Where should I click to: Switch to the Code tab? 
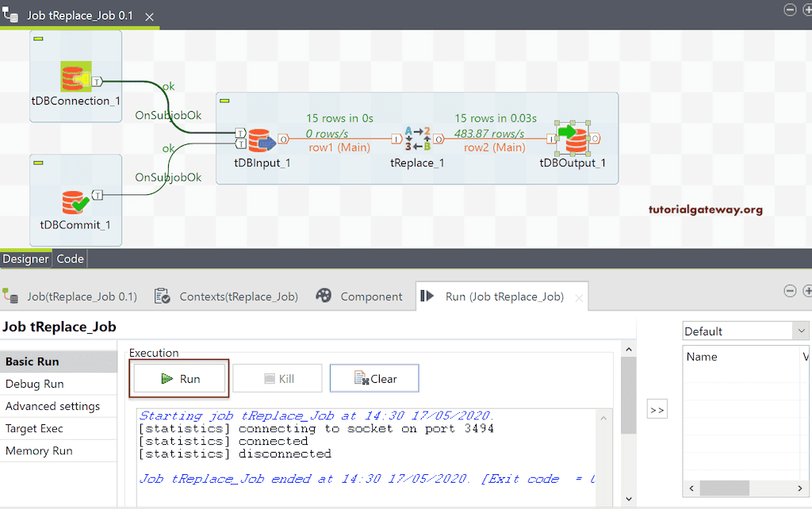coord(70,258)
